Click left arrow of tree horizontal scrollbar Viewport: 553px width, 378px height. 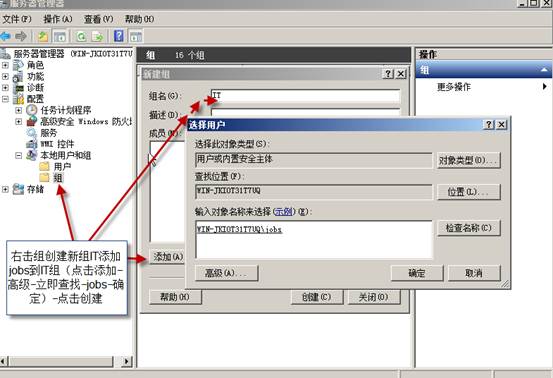tap(4, 361)
